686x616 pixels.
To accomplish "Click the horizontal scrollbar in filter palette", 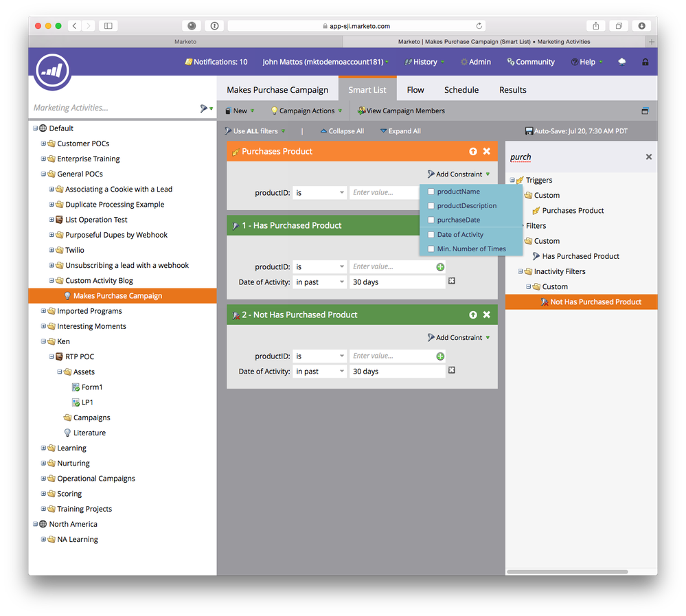I will (567, 571).
